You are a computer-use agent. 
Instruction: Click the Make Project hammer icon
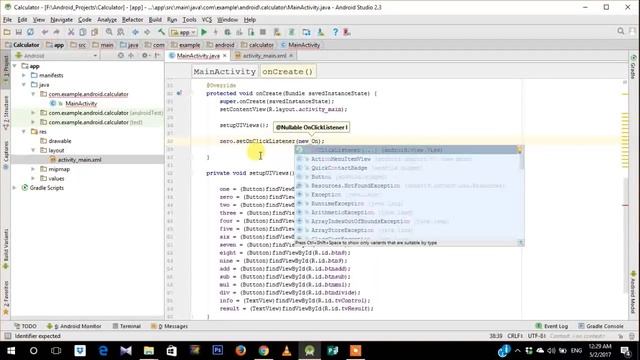coord(162,32)
